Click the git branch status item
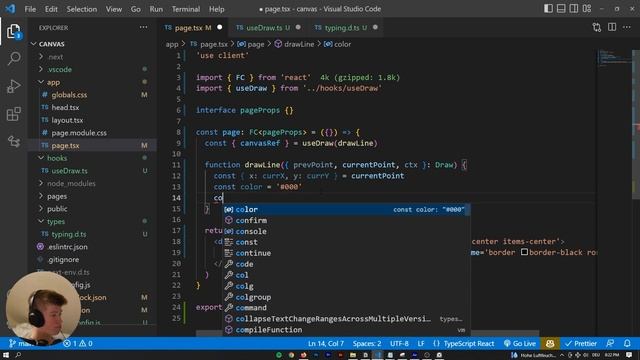The width and height of the screenshot is (640, 360). pos(21,343)
